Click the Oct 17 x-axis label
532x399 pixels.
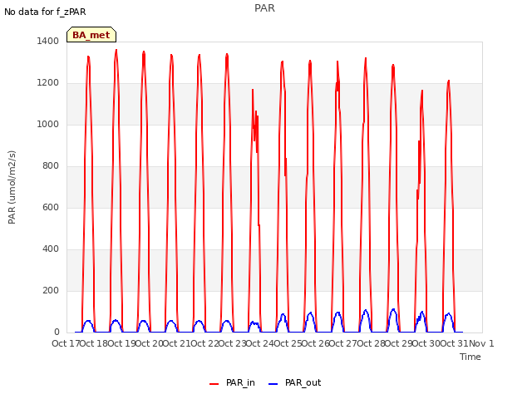tap(66, 343)
